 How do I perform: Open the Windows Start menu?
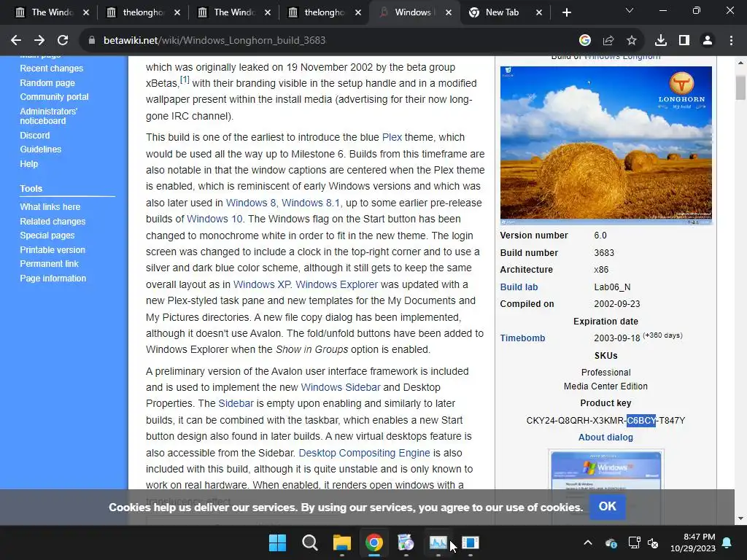(x=277, y=542)
